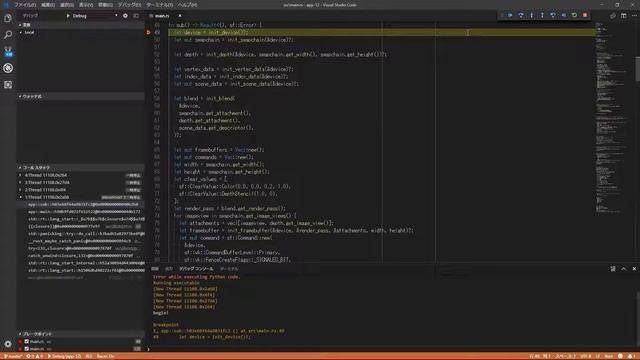Image resolution: width=640 pixels, height=360 pixels.
Task: Select the app::main stack frame
Action: [x=80, y=212]
